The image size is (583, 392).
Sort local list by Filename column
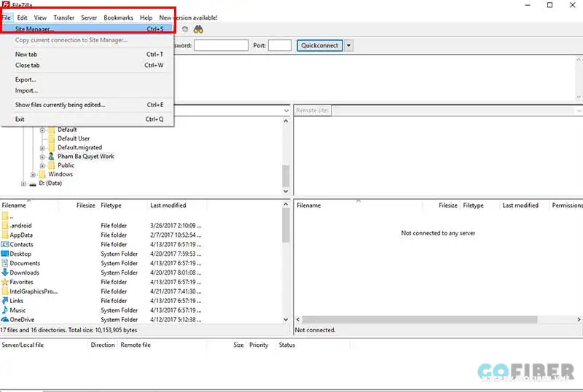point(28,205)
